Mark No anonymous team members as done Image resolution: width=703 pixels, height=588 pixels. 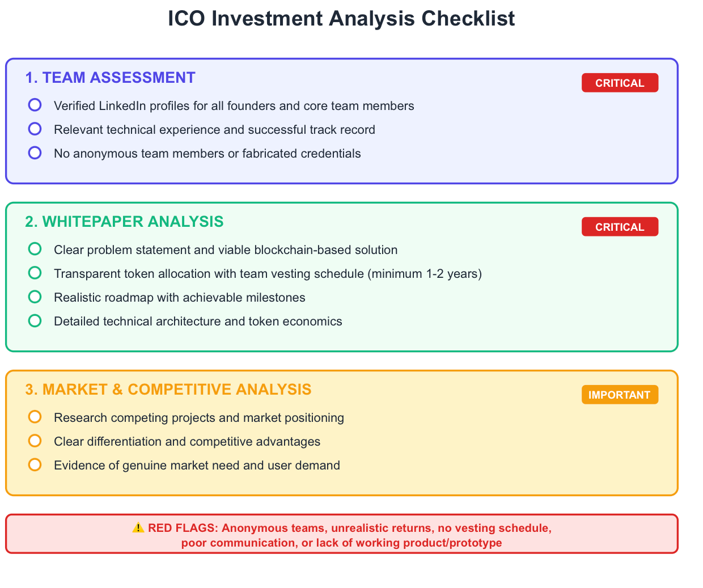35,153
